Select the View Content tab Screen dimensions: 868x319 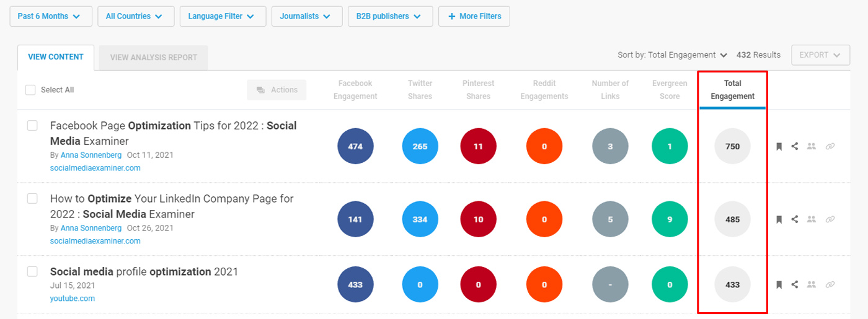[x=56, y=57]
